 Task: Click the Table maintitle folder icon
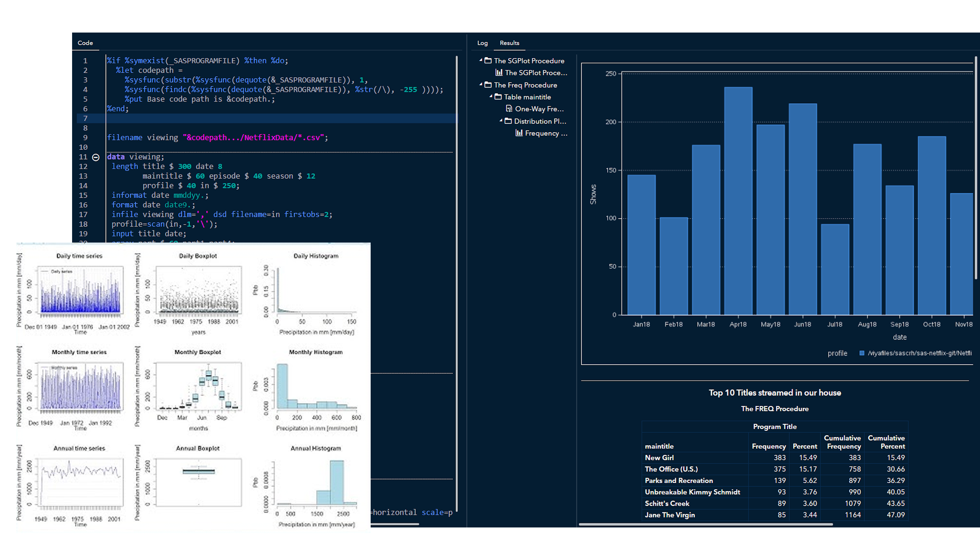pyautogui.click(x=498, y=97)
